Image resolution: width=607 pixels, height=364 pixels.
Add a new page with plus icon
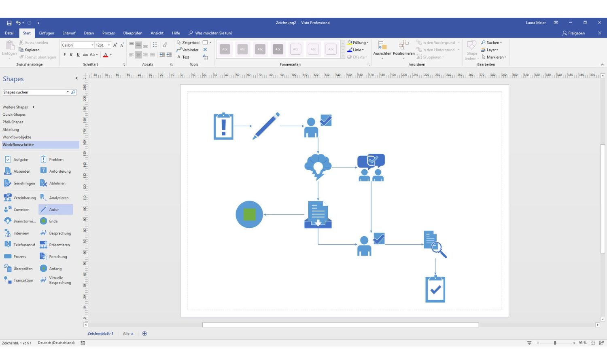(144, 334)
